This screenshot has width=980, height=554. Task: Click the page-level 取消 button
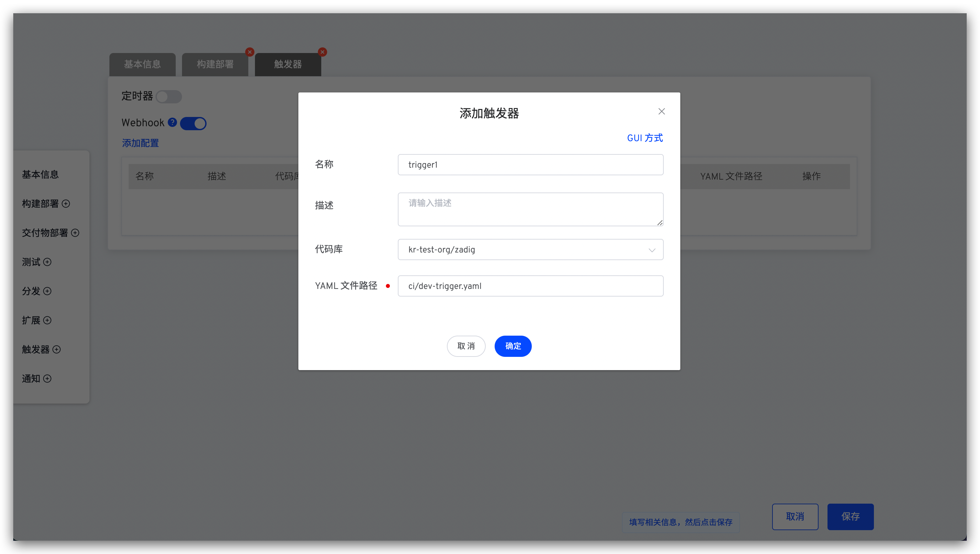pyautogui.click(x=795, y=516)
